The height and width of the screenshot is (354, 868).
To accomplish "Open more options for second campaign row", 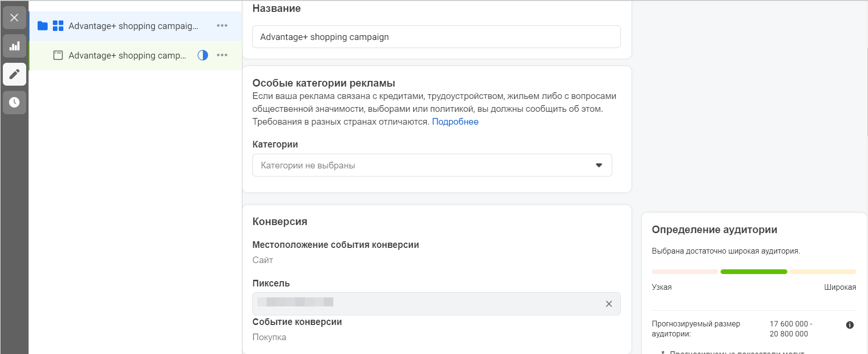I will [222, 55].
